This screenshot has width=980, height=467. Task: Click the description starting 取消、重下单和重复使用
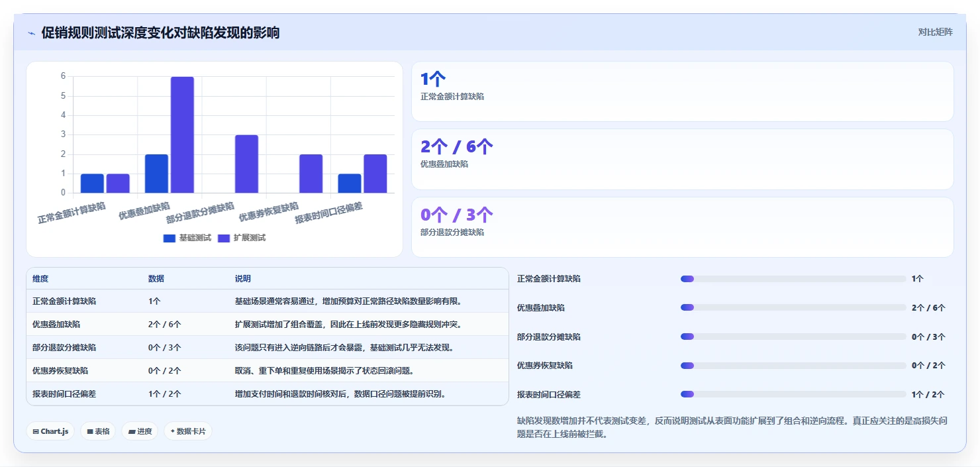coord(324,371)
